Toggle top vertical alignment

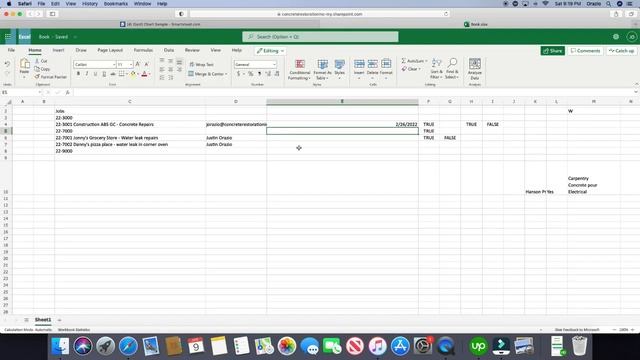coord(162,61)
